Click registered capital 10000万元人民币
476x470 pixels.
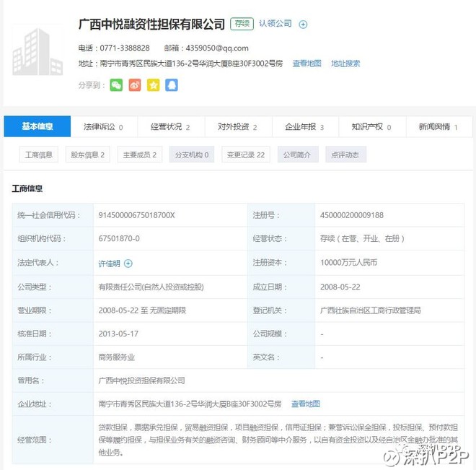(x=348, y=263)
